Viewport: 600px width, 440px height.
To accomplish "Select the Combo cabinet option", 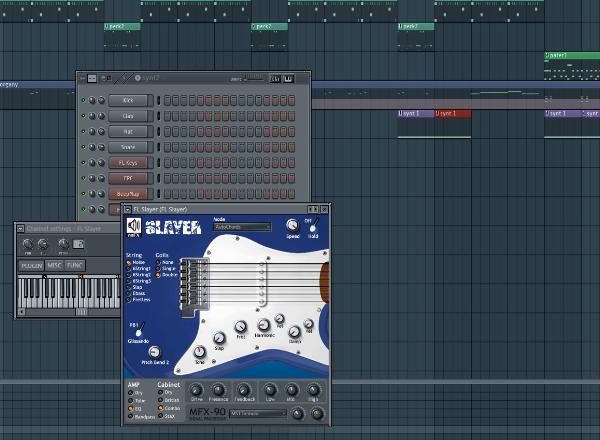I will [x=169, y=408].
